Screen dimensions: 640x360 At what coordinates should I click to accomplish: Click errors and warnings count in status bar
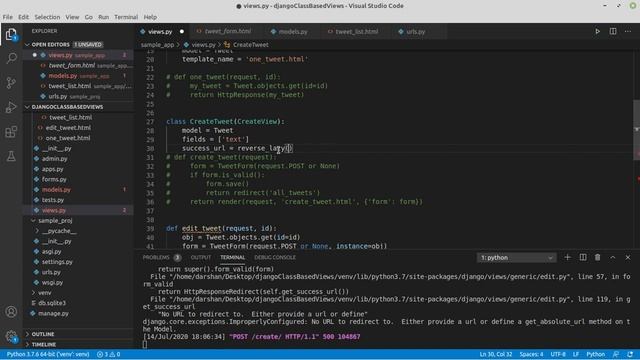pos(109,354)
